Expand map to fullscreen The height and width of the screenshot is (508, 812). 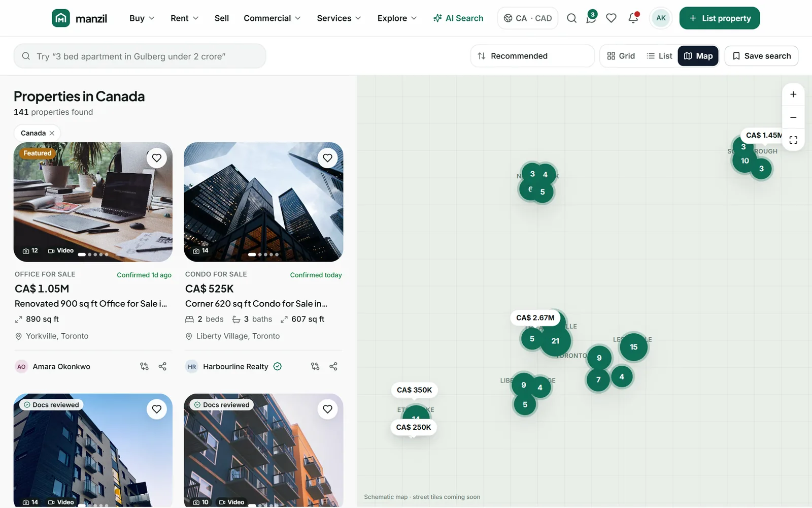click(x=793, y=140)
